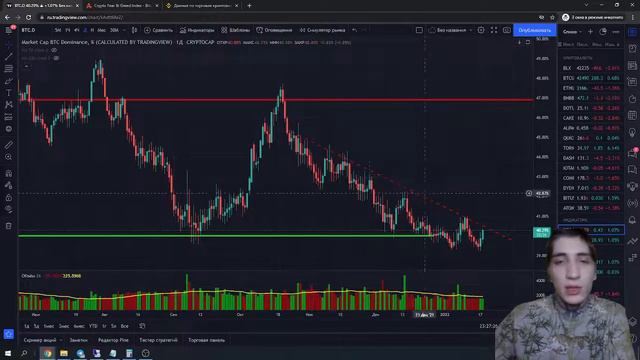Click the trash remove-drawings icon

9,226
